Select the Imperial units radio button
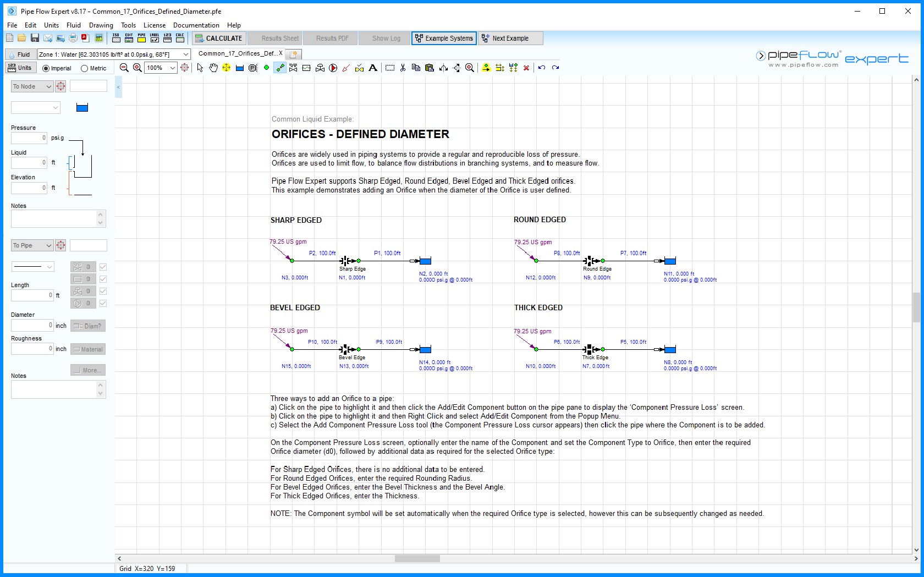This screenshot has height=577, width=924. tap(46, 68)
